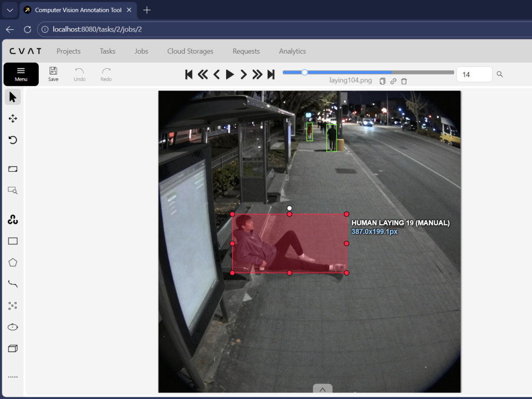Open the Analytics page
This screenshot has width=532, height=399.
pos(293,51)
